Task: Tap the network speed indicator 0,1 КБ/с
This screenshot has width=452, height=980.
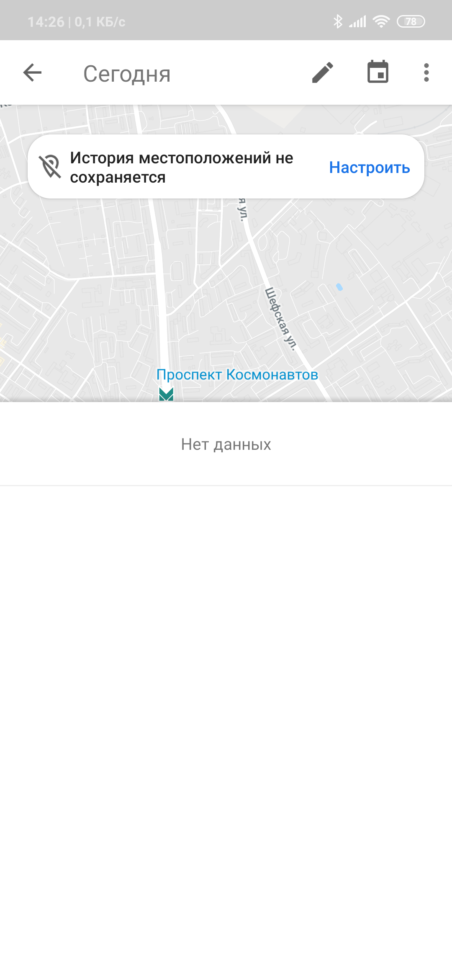Action: 100,22
